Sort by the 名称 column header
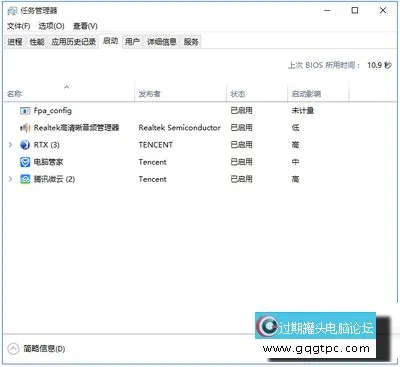This screenshot has width=400, height=367. coord(69,94)
